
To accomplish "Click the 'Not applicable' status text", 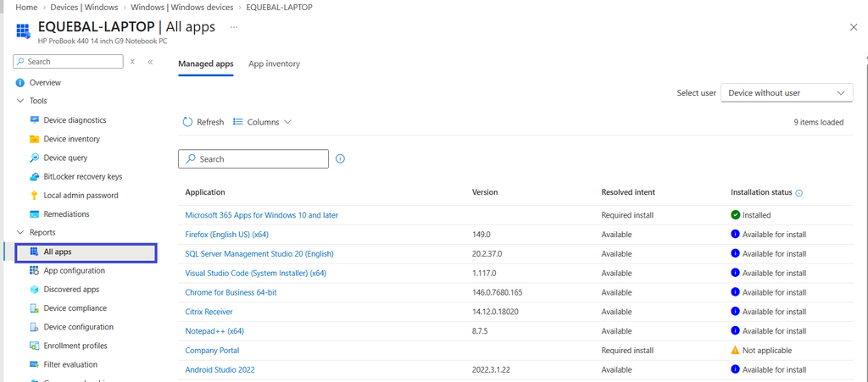I will click(x=766, y=351).
